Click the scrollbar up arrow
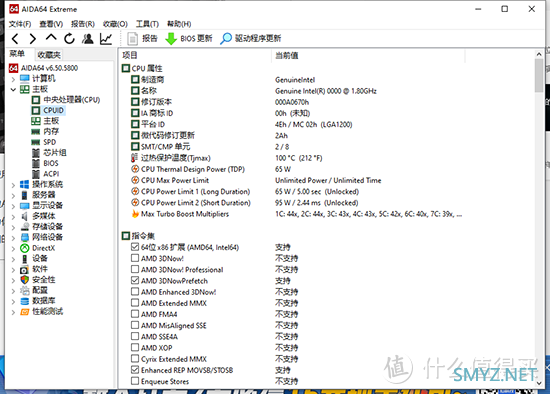This screenshot has width=550, height=394. 539,54
